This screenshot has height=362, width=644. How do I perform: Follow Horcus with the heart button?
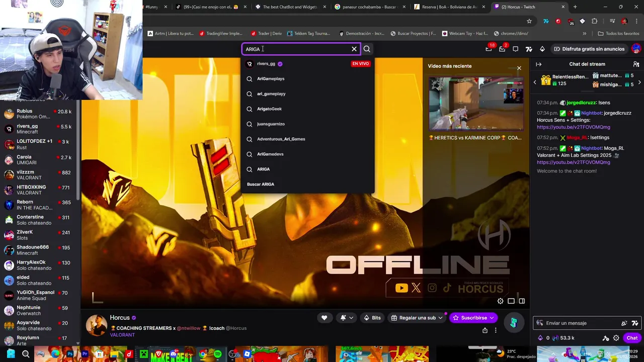[x=324, y=318]
